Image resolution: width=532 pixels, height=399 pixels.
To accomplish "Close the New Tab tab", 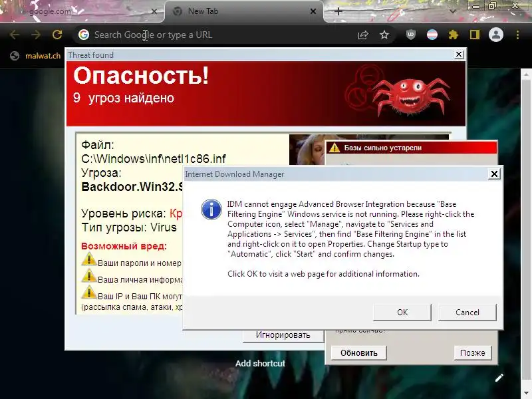I will tap(313, 11).
